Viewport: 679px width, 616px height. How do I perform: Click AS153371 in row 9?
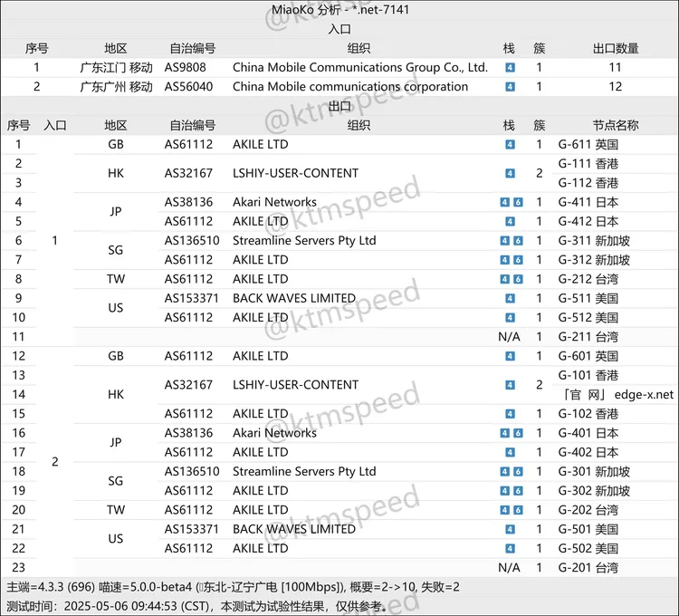pos(192,298)
